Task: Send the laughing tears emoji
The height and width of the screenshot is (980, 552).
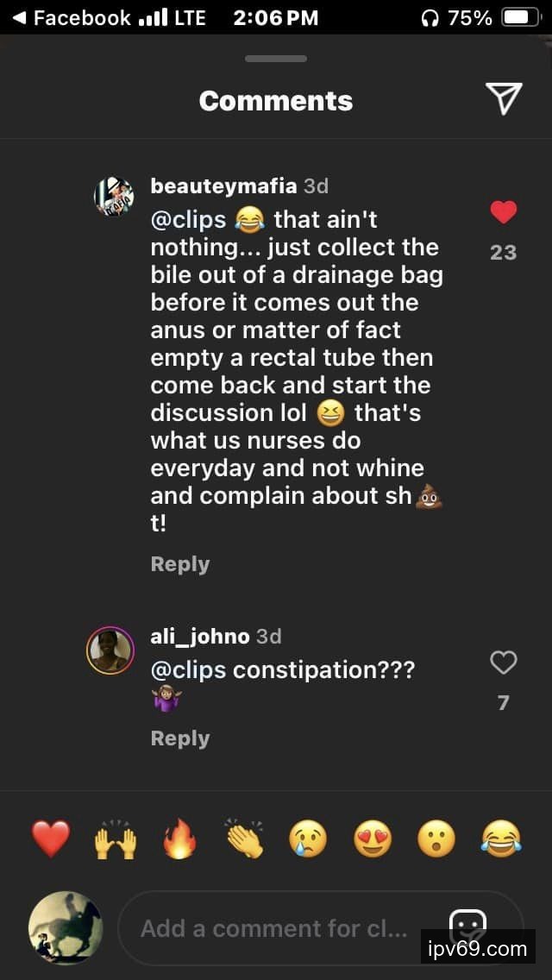Action: [501, 839]
